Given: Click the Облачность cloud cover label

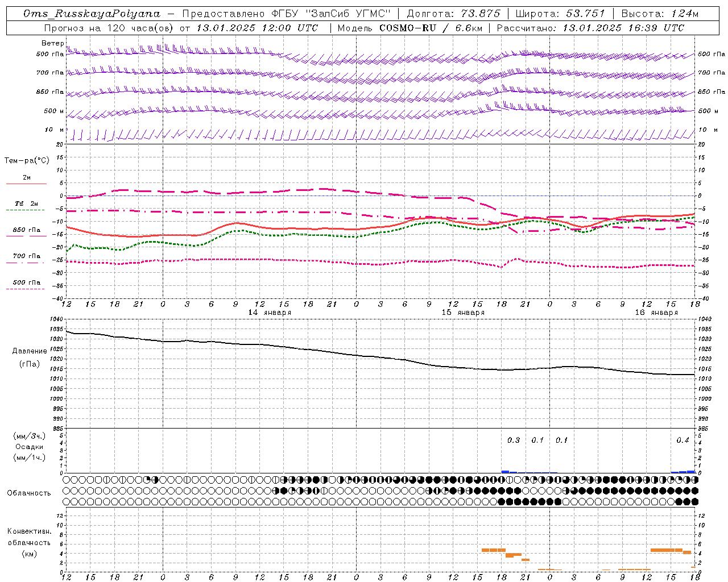Looking at the screenshot, I should click(x=30, y=493).
